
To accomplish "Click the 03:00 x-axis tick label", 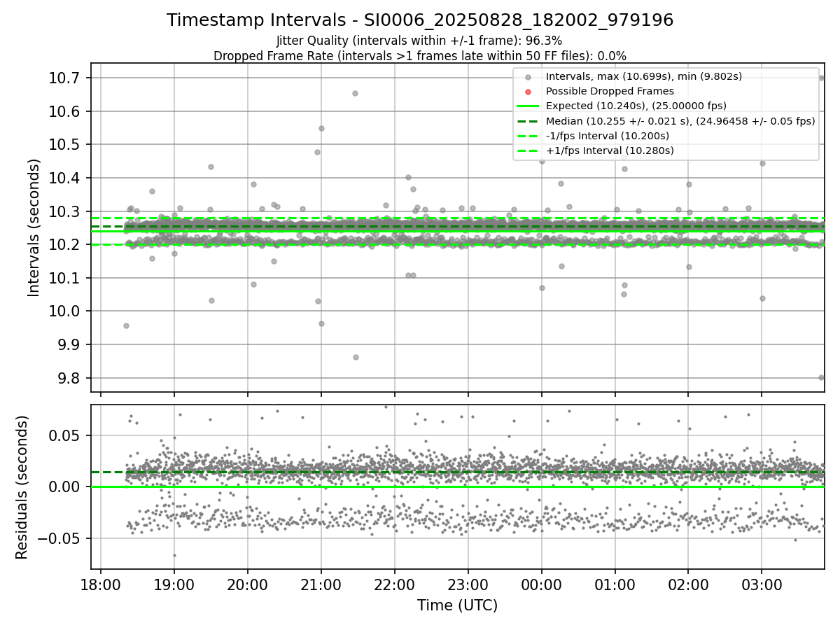I will tap(762, 585).
